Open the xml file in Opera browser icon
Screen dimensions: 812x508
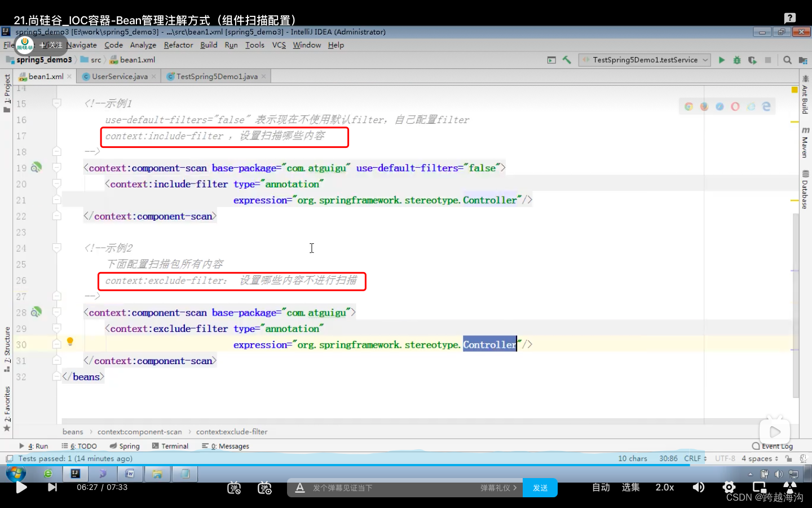tap(735, 106)
